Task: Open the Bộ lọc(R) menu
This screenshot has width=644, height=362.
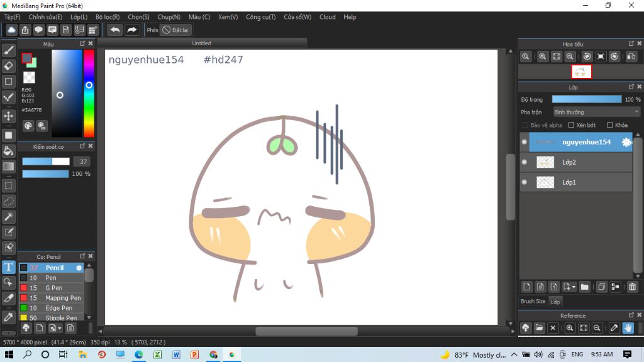Action: (x=108, y=17)
